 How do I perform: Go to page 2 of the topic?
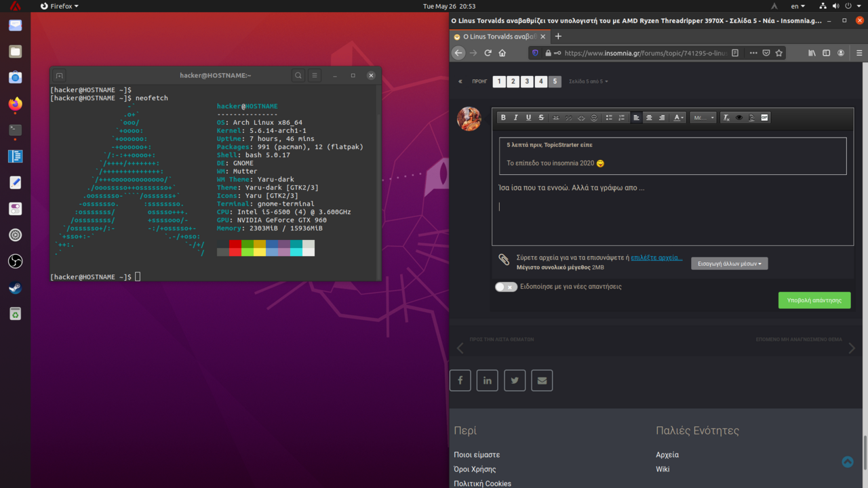[513, 81]
